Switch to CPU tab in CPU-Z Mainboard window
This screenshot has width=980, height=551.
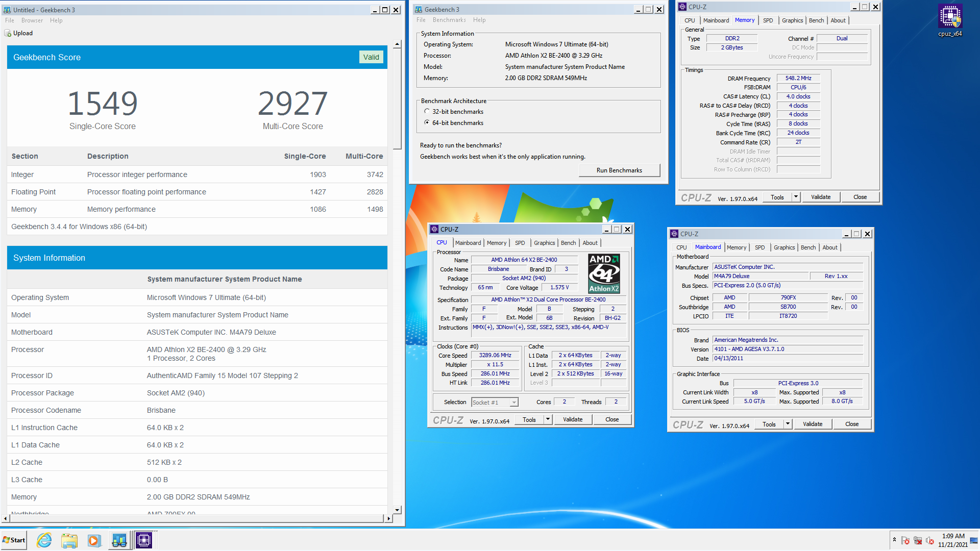[681, 247]
